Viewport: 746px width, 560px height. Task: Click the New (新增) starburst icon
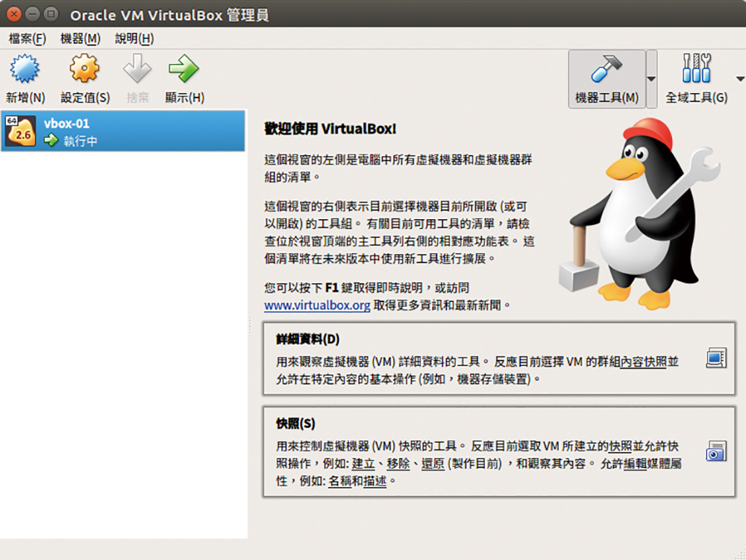25,69
